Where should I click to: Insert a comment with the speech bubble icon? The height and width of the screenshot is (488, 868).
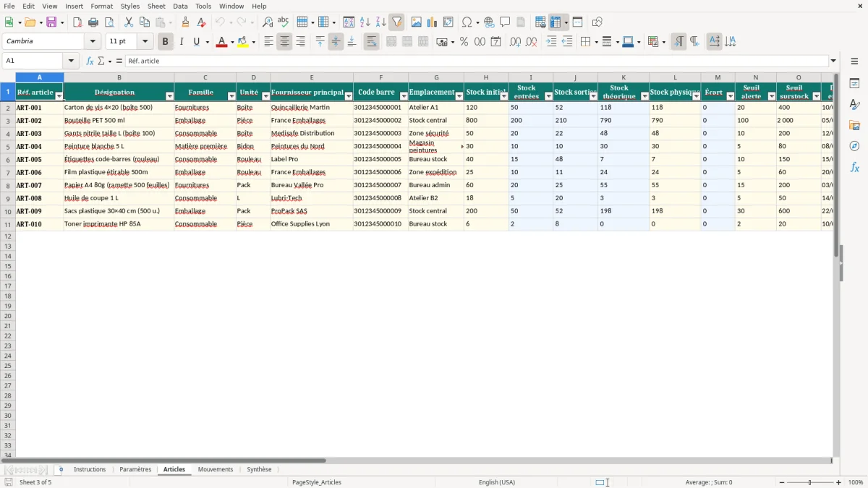pyautogui.click(x=505, y=22)
